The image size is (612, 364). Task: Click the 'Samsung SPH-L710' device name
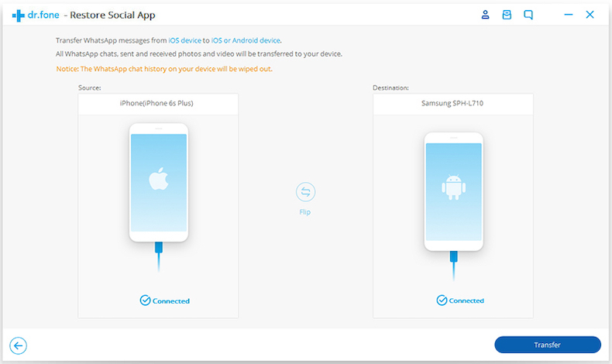click(x=452, y=103)
